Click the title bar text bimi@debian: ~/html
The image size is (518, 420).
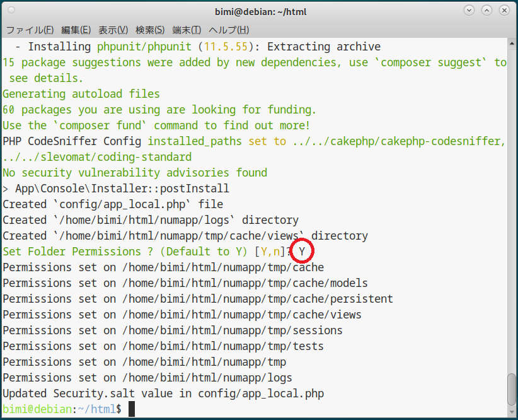[259, 11]
